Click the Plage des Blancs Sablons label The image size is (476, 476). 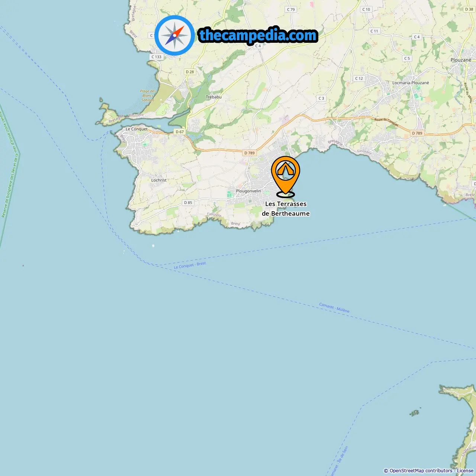[x=148, y=96]
